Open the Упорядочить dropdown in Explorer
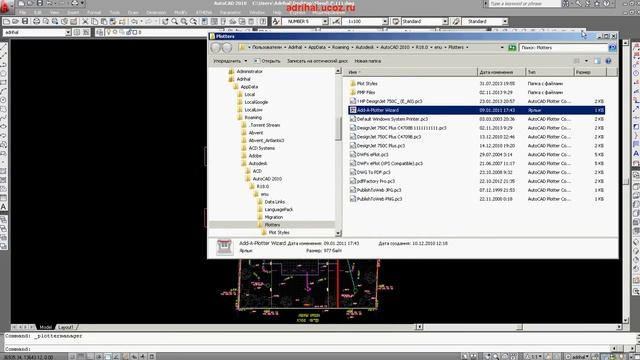This screenshot has width=640, height=360. (x=230, y=61)
